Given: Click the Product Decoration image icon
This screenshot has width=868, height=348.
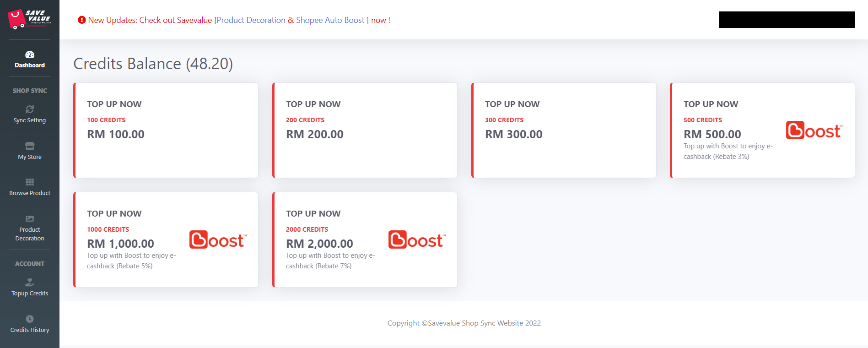Looking at the screenshot, I should tap(30, 219).
